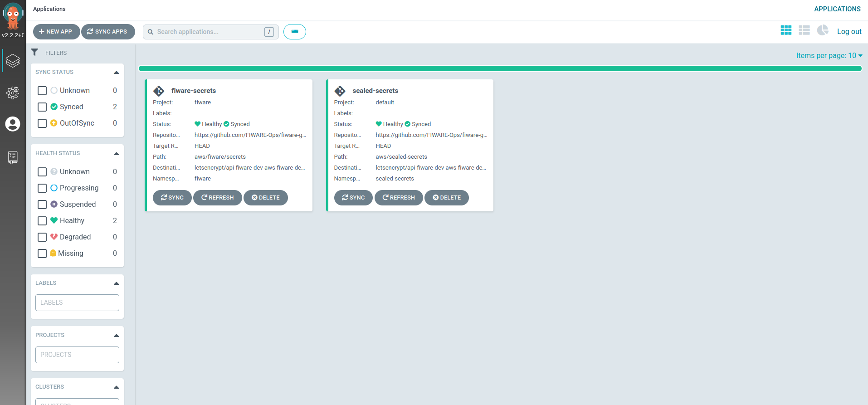Check Progressing filter checkbox

point(42,188)
